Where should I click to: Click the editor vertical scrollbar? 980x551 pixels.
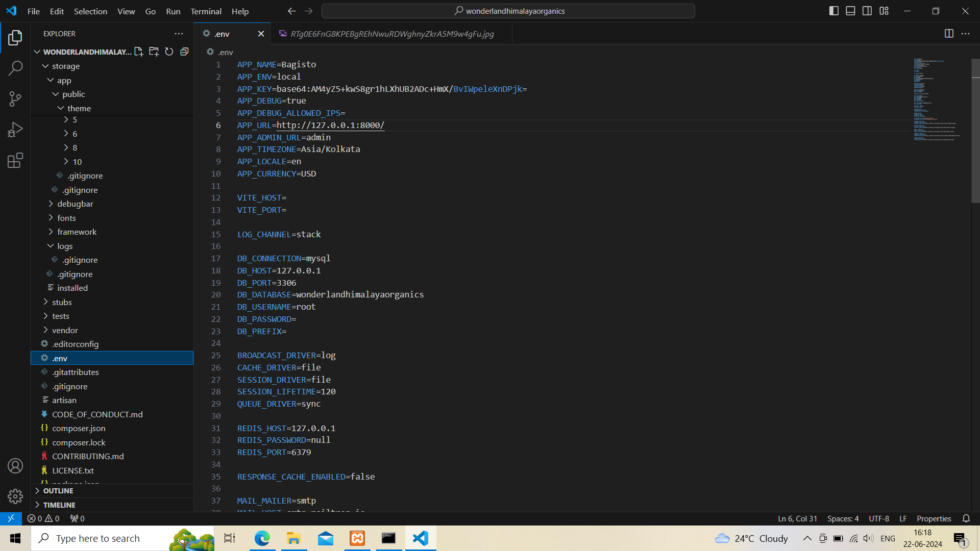point(975,132)
